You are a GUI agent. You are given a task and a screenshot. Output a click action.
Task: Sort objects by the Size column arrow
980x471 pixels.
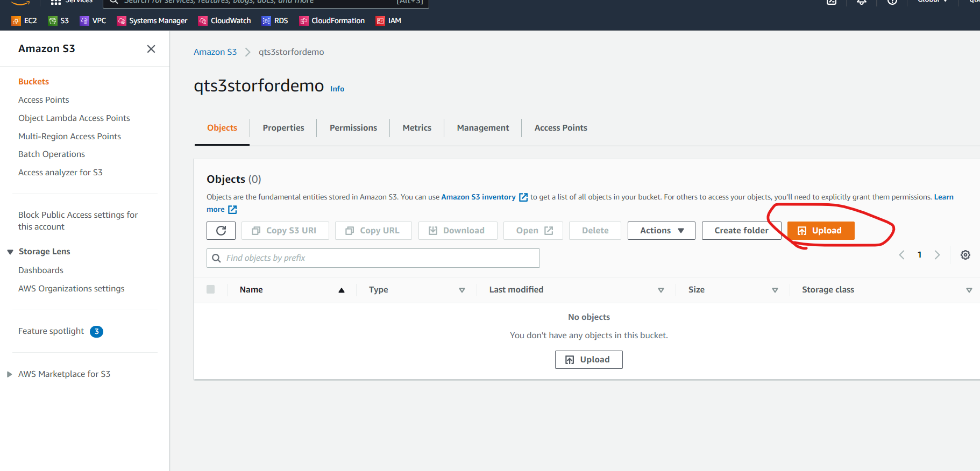(x=775, y=290)
